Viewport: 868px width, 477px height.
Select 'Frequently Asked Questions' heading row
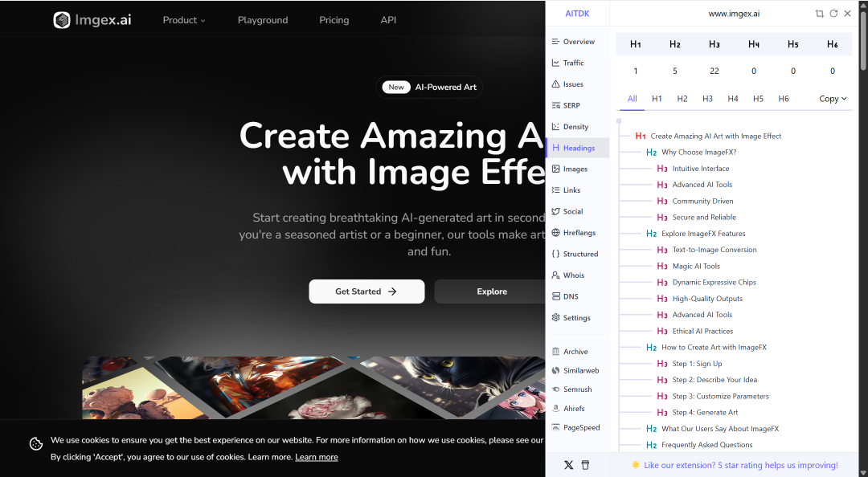click(x=700, y=445)
